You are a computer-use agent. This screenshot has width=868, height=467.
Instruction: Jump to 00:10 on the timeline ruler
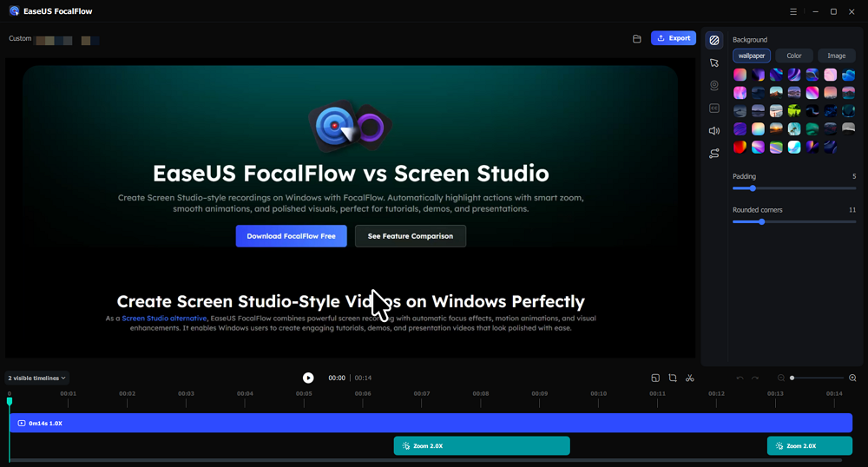pos(598,394)
